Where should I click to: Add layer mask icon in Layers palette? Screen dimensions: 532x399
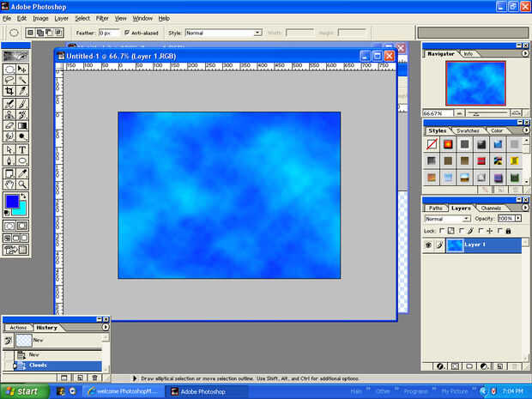(455, 366)
